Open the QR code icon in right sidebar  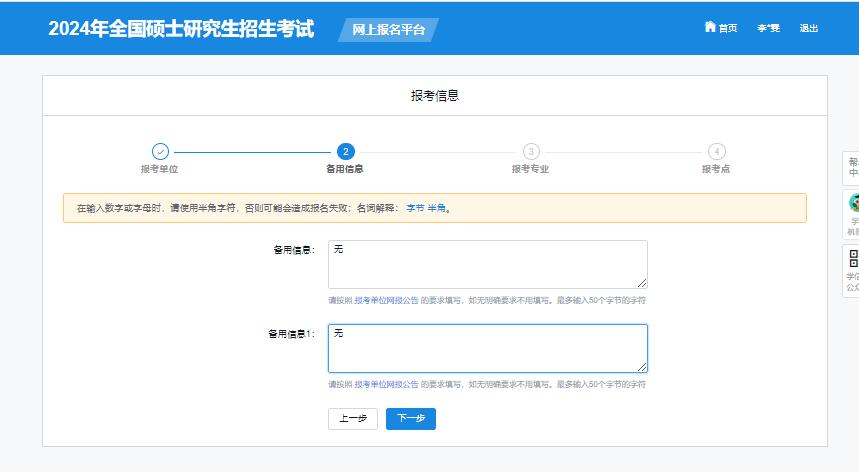(x=853, y=257)
